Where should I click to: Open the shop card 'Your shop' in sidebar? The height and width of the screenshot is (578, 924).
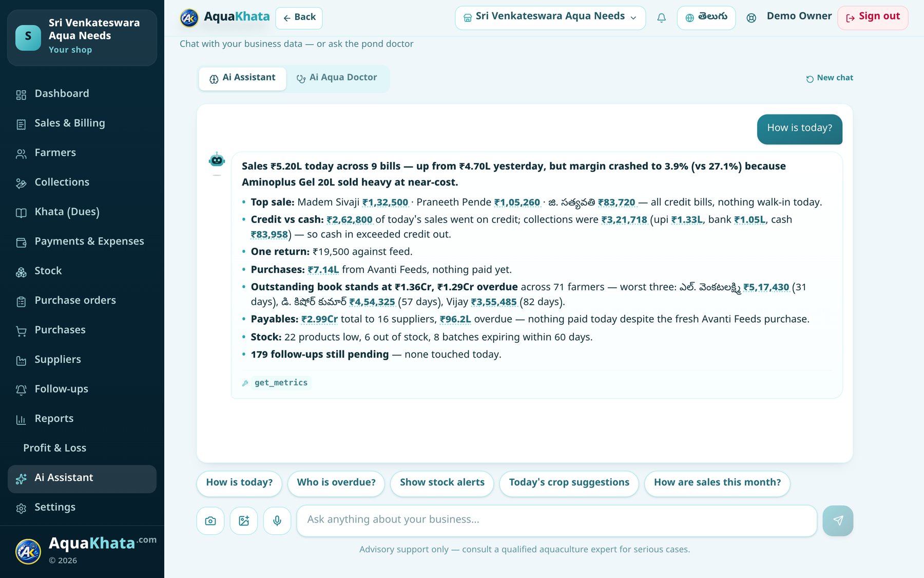[82, 38]
